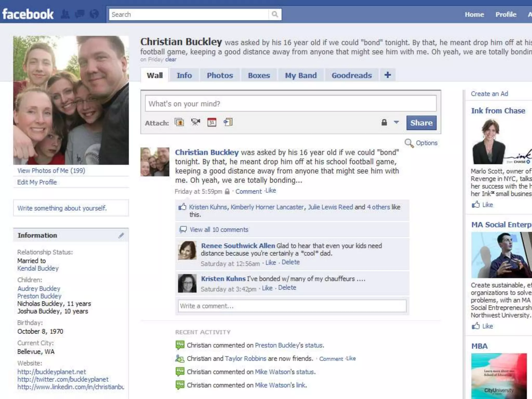Click the Options link on the wall

[x=427, y=143]
